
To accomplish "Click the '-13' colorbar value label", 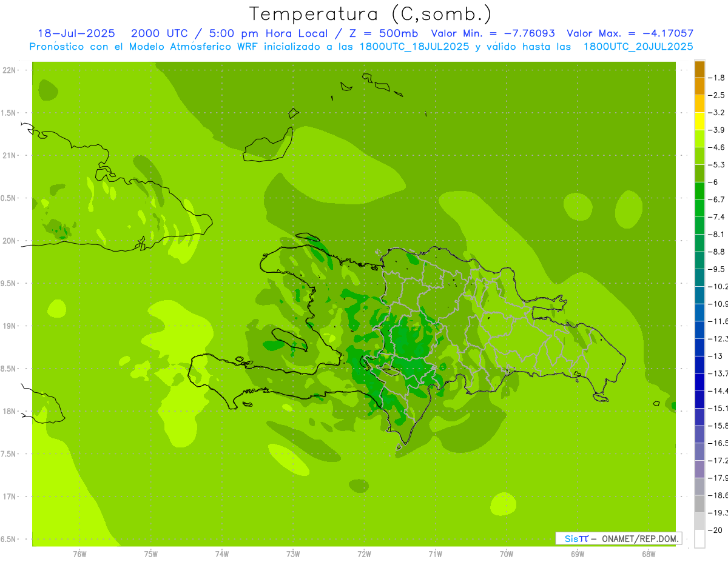I will 715,356.
